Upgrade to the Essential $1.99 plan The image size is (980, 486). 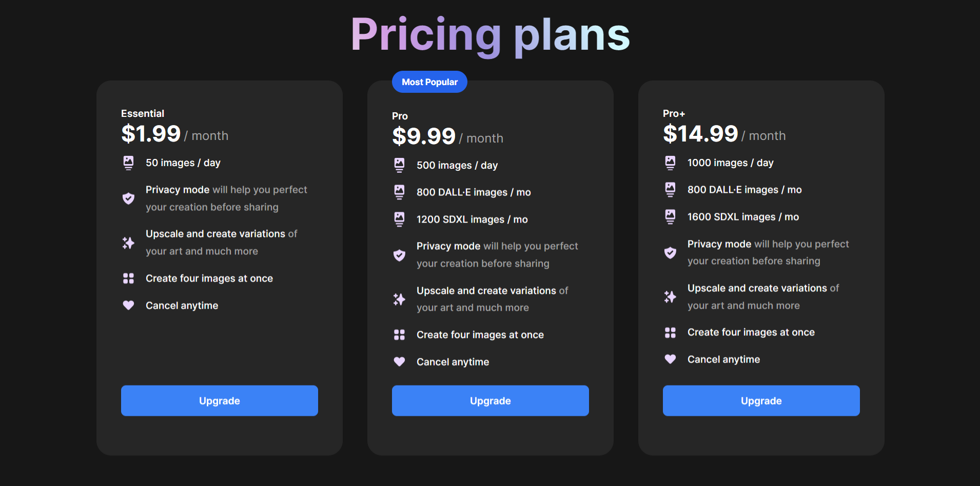pyautogui.click(x=220, y=401)
